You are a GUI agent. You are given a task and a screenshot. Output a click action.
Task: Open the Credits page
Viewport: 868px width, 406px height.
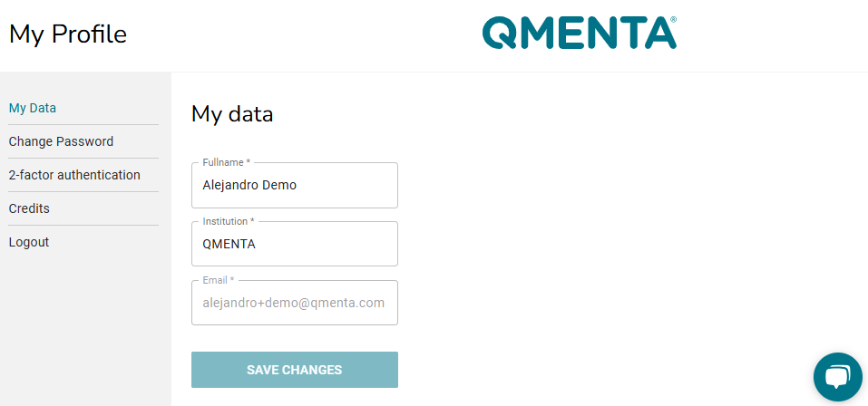point(29,208)
